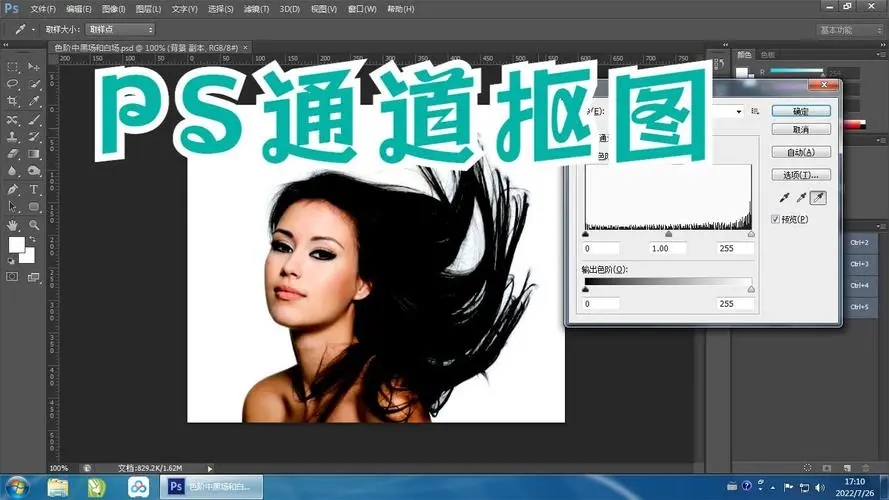Select the Rectangular Marquee tool
889x500 pixels.
click(x=13, y=67)
